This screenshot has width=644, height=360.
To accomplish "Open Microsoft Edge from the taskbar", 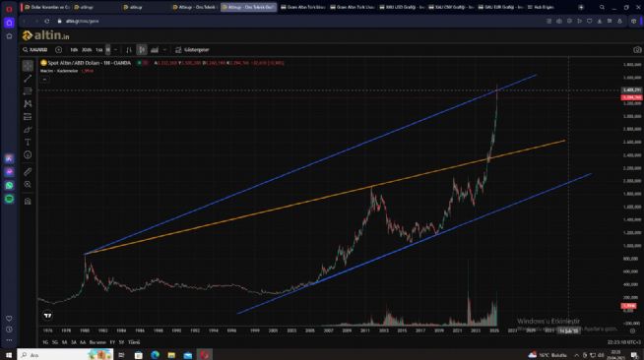I will pos(155,355).
